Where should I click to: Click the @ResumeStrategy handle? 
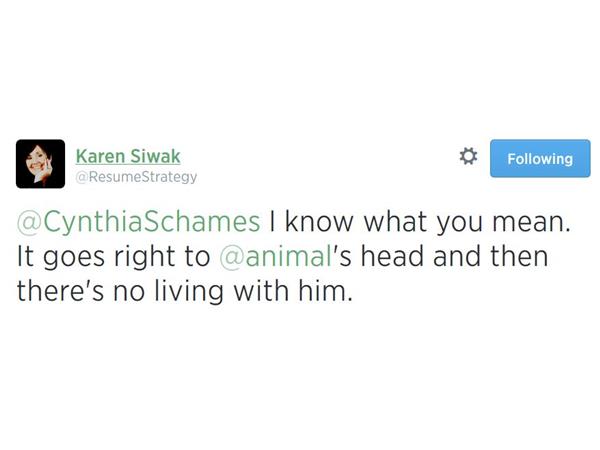point(136,177)
